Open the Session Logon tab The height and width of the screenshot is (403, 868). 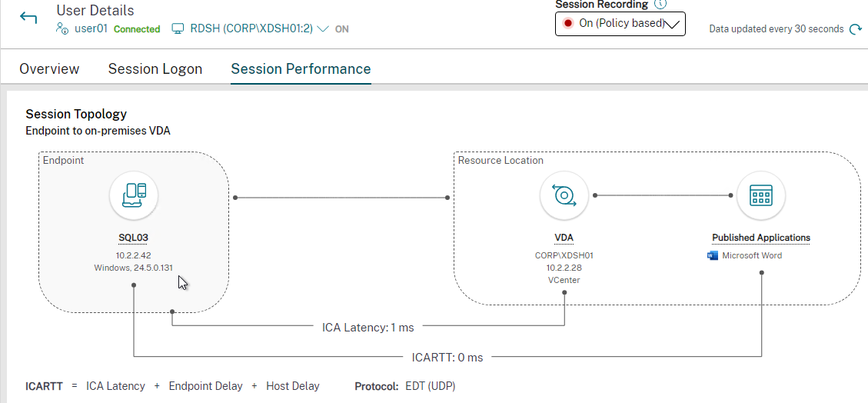(155, 69)
